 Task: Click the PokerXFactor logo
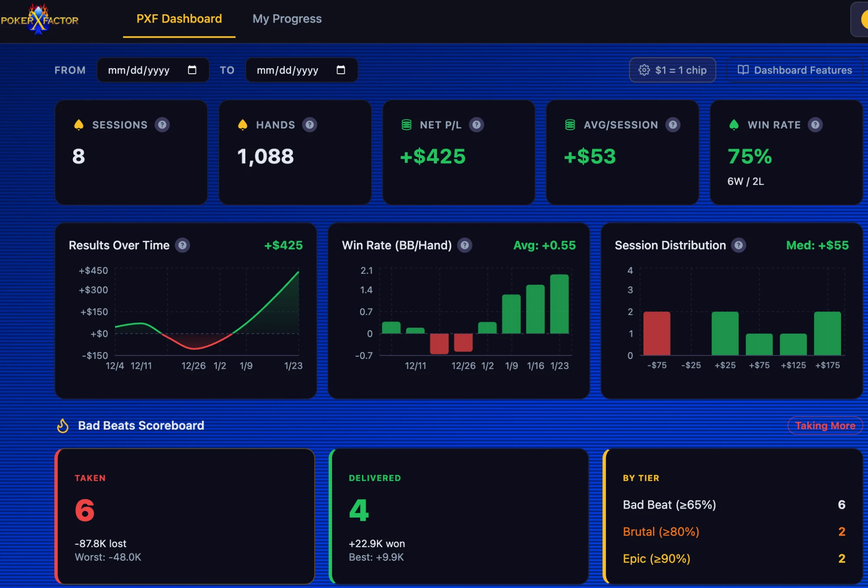point(39,20)
